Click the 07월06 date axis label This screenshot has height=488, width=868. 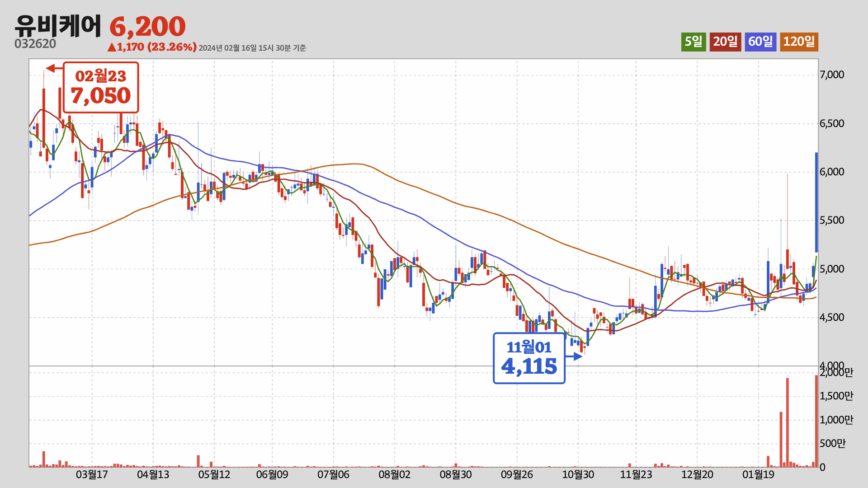(x=333, y=474)
